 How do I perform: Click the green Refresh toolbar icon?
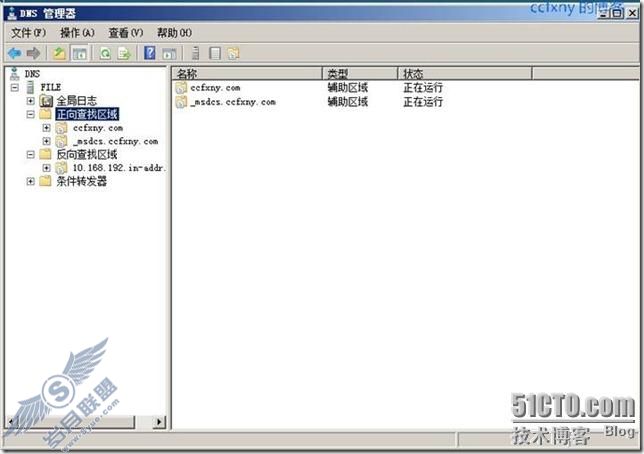tap(106, 53)
